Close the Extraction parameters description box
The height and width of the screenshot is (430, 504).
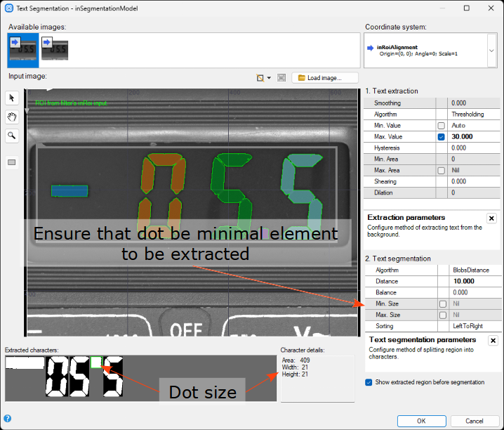pos(491,219)
